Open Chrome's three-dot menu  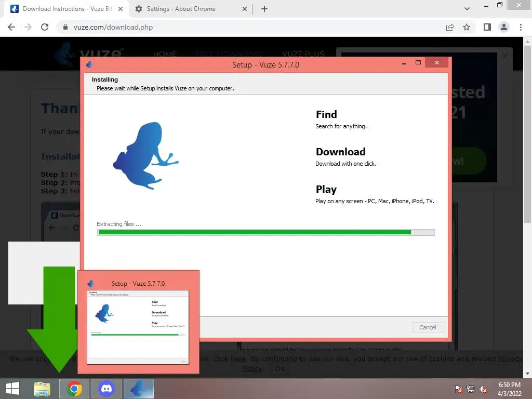[521, 27]
